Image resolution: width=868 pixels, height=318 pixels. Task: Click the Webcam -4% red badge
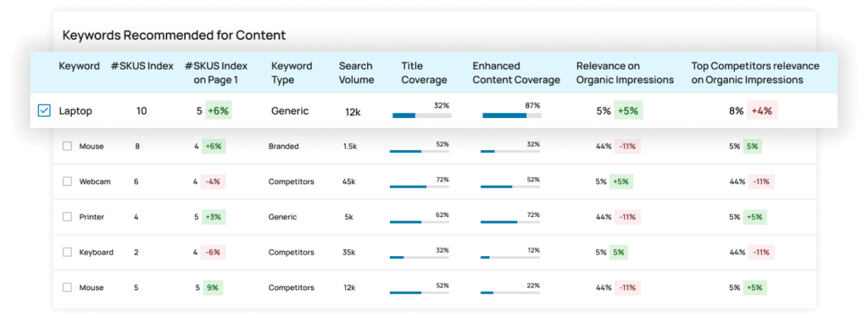click(x=213, y=181)
